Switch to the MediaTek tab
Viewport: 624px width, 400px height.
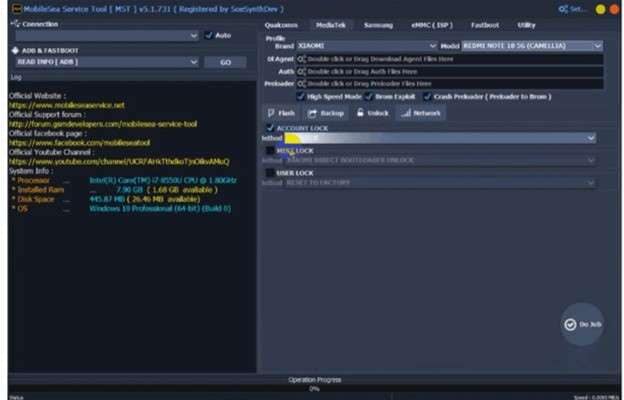point(331,25)
